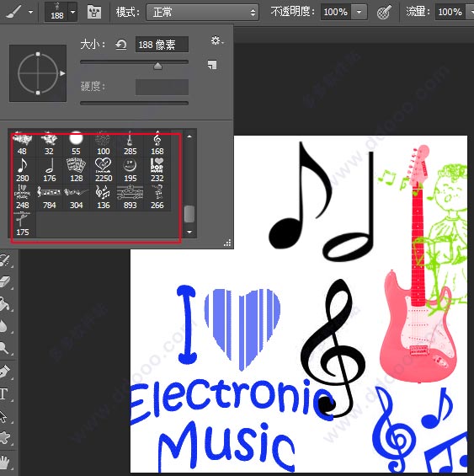
Task: Select the sheet music brush preset 128
Action: coord(76,170)
